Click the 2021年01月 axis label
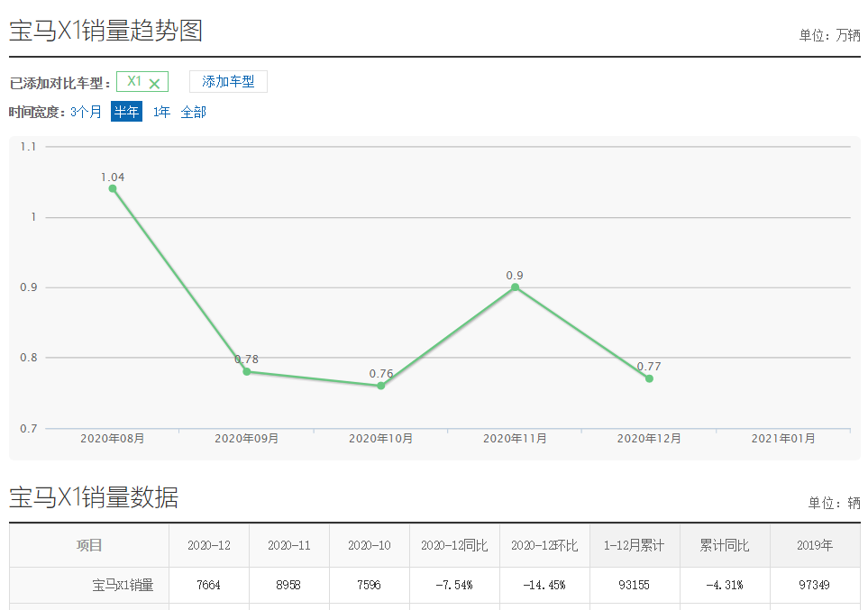Viewport: 868px width, 610px height. coord(783,439)
